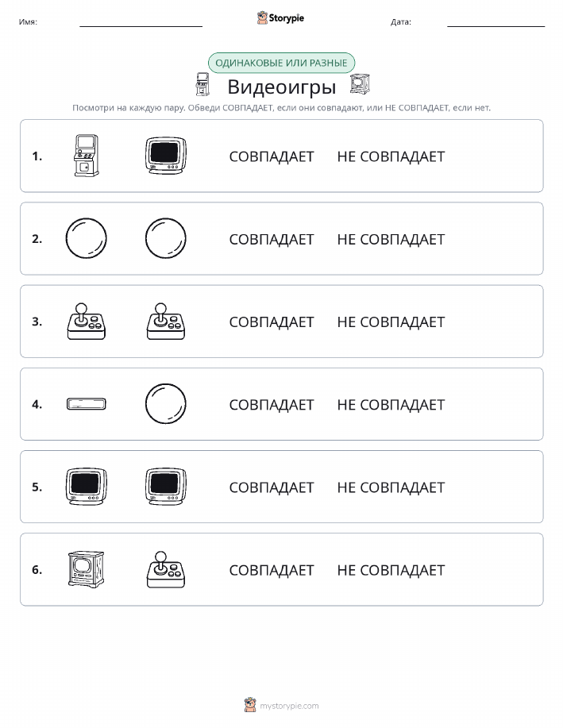Choose НЕ СОВПАДАЕТ for row 1
563x728 pixels.
pos(391,156)
